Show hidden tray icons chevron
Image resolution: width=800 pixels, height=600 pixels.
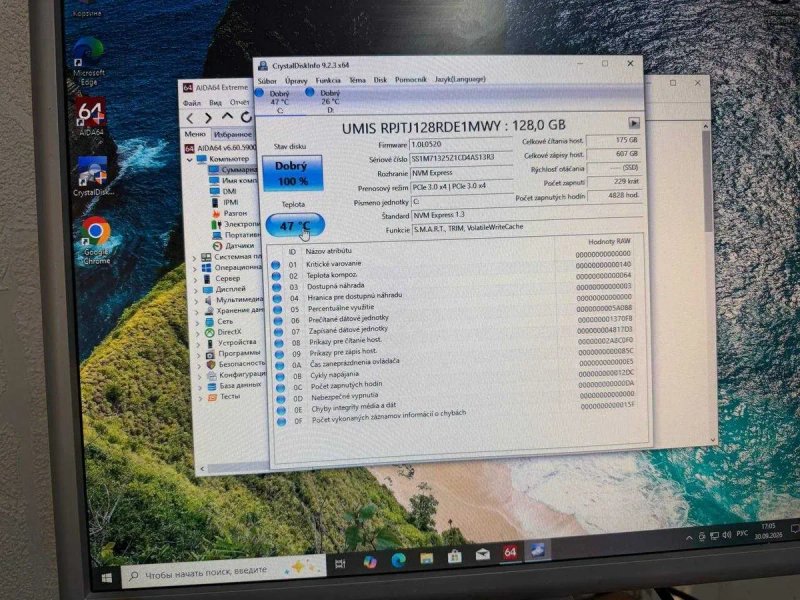click(x=689, y=538)
